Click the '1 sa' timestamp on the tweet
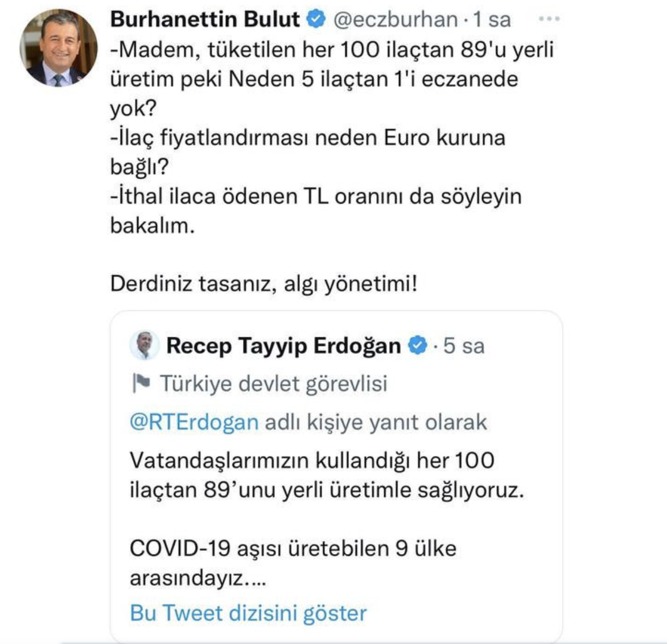Image resolution: width=667 pixels, height=644 pixels. (x=491, y=18)
